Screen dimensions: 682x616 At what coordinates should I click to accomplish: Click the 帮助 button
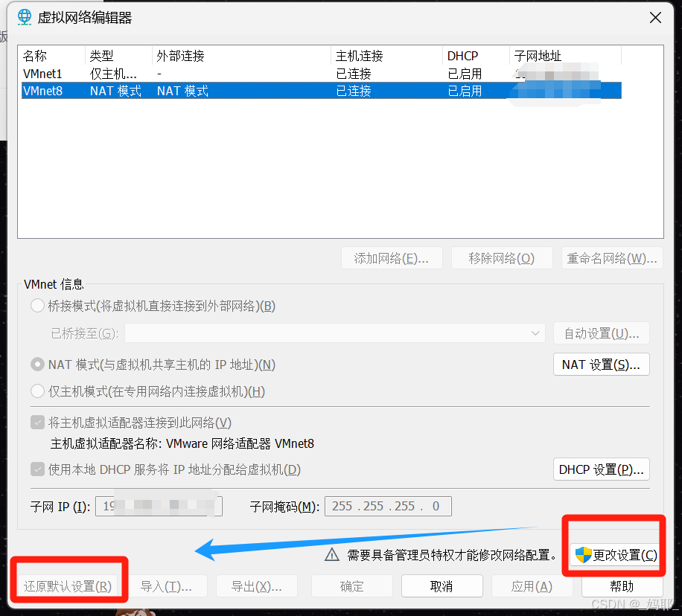(622, 586)
